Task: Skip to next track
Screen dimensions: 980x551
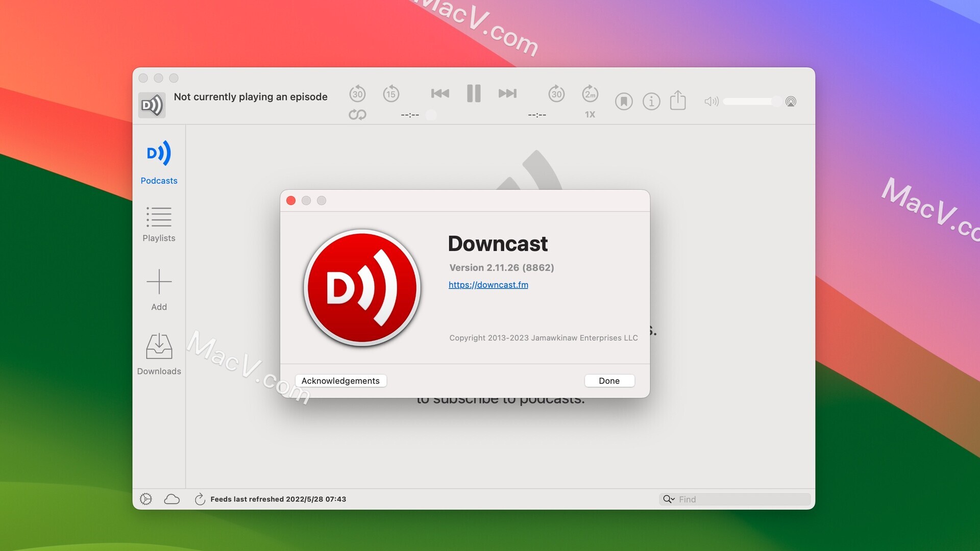Action: 507,93
